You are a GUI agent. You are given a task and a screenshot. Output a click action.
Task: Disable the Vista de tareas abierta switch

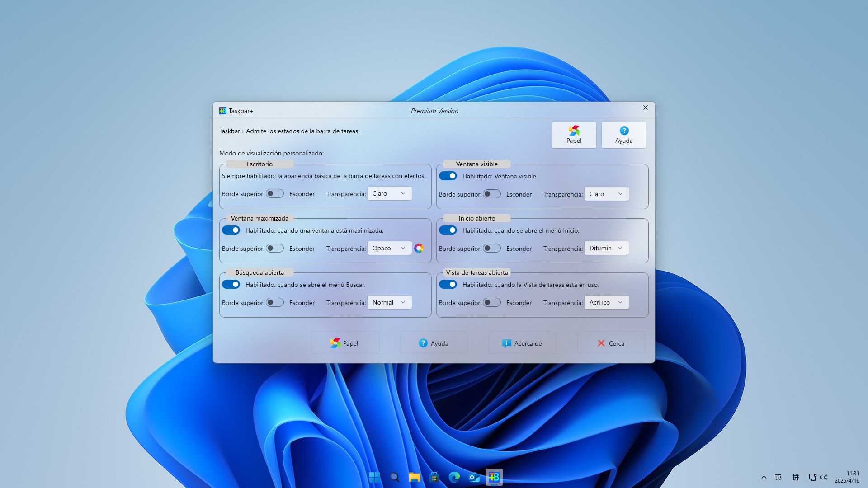pos(448,284)
